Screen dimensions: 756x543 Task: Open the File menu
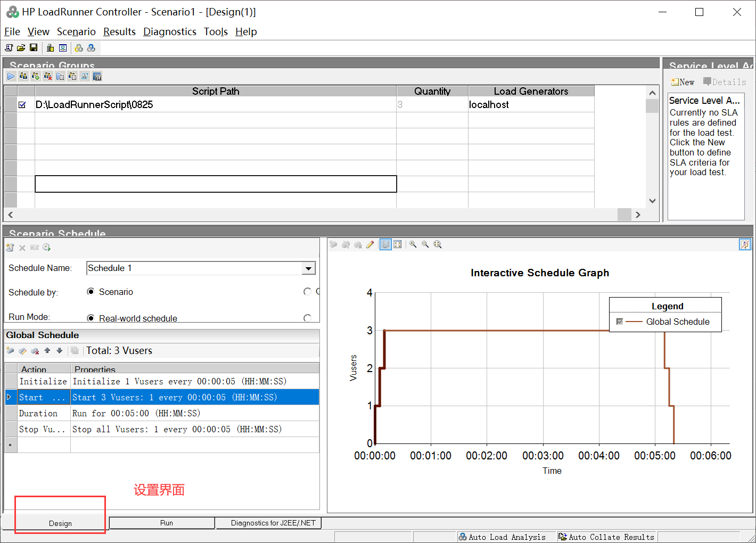pyautogui.click(x=12, y=32)
